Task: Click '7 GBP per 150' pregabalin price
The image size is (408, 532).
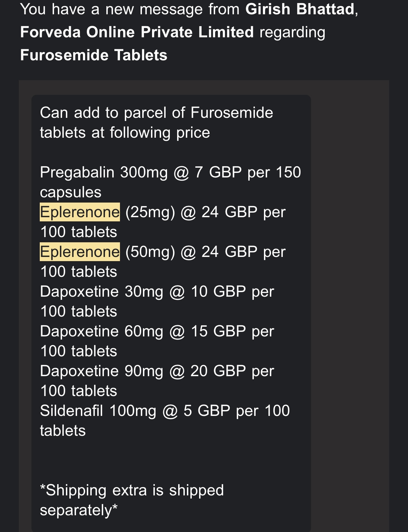Action: tap(248, 172)
